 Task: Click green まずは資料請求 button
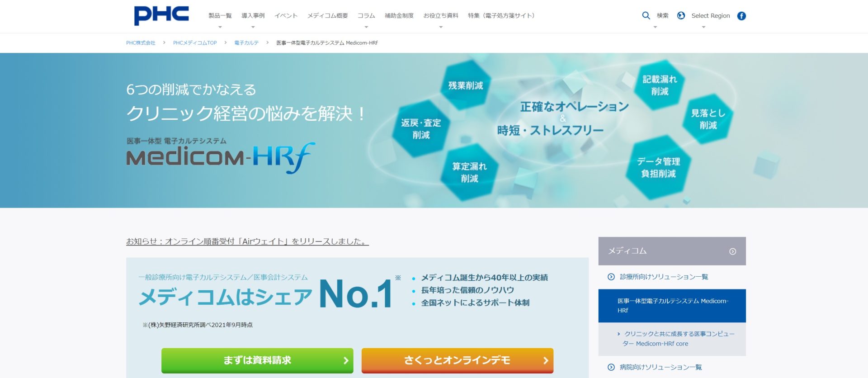pos(257,360)
